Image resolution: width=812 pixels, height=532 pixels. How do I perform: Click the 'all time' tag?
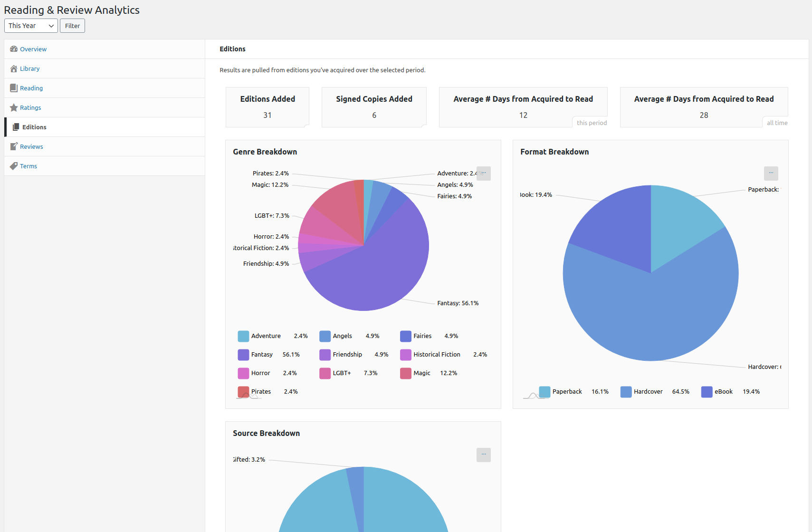click(776, 123)
